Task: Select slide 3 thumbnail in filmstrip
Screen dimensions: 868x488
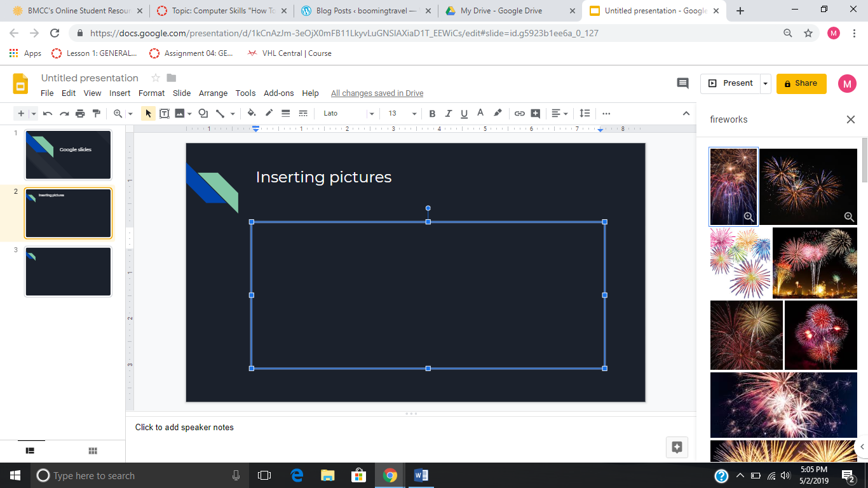Action: (x=68, y=271)
